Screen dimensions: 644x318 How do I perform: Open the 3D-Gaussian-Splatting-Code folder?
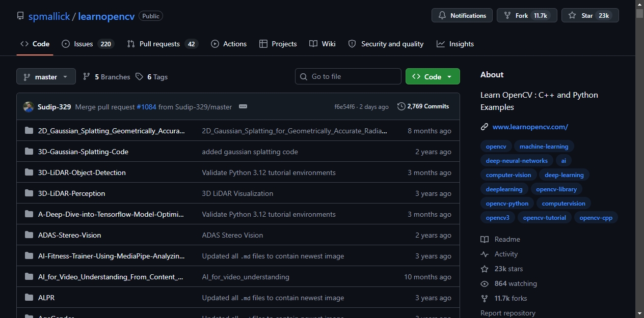point(83,152)
